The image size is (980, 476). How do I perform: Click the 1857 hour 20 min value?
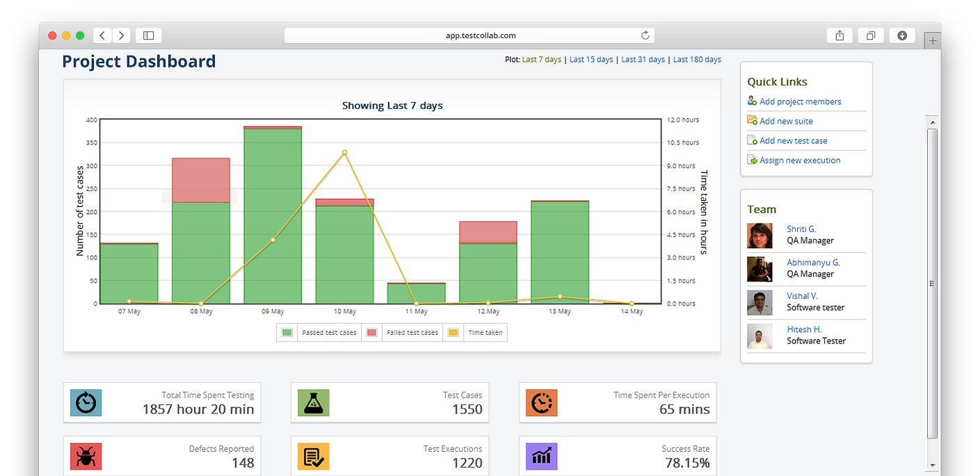click(x=198, y=409)
